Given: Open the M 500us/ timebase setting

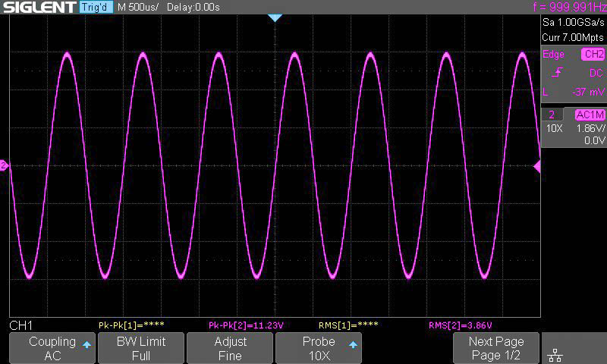Looking at the screenshot, I should [x=137, y=7].
